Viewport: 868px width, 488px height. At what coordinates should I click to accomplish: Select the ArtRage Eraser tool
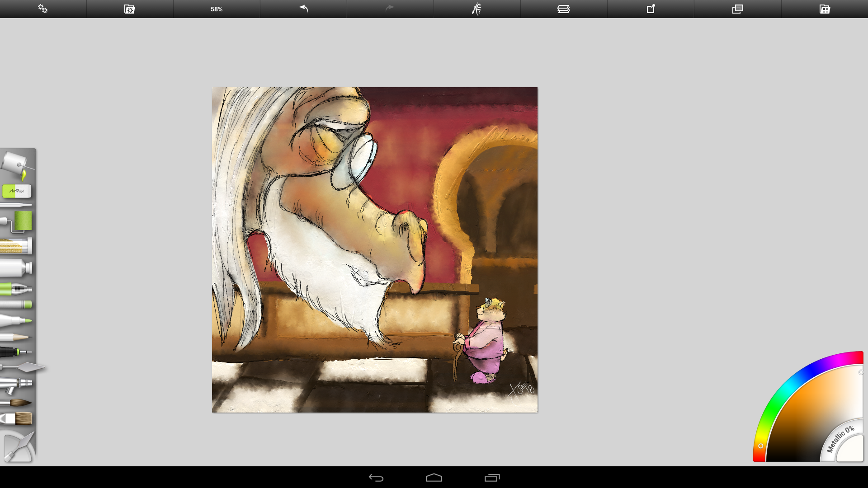(x=17, y=191)
